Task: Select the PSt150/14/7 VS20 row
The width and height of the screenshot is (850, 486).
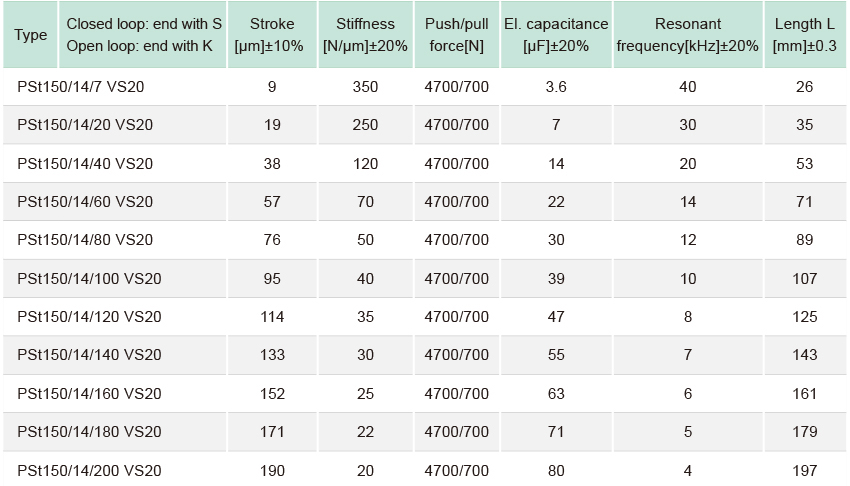Action: 424,87
